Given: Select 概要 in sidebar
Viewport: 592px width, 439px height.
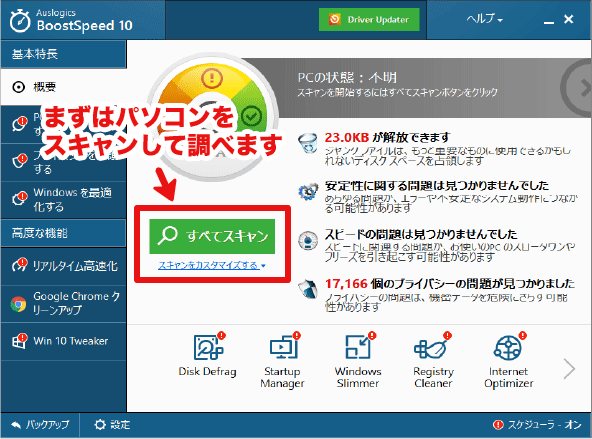Looking at the screenshot, I should click(x=63, y=87).
